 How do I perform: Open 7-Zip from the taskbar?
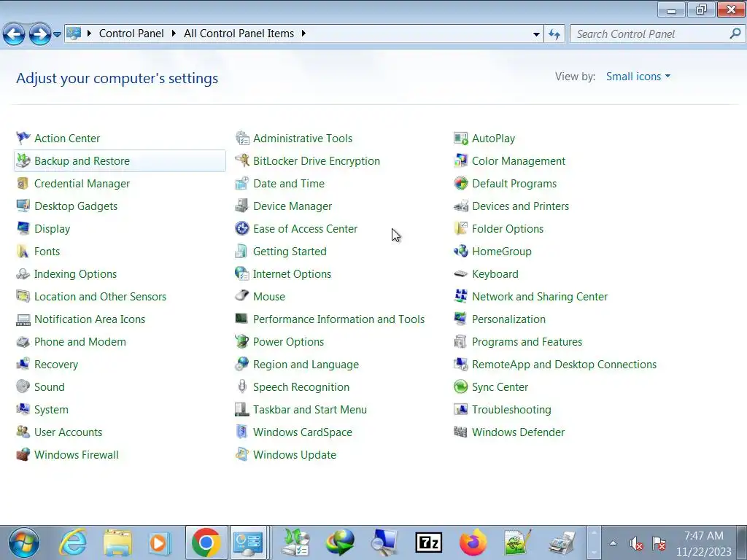(429, 542)
